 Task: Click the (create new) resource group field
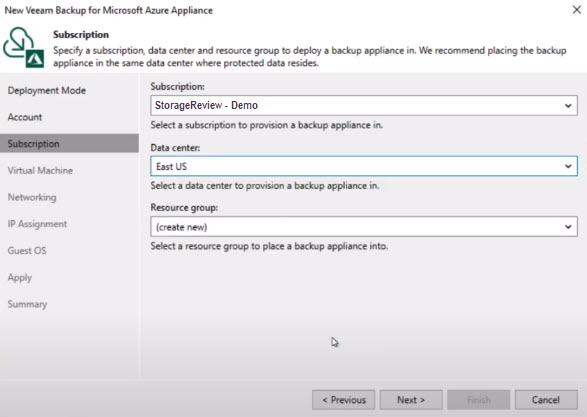364,227
